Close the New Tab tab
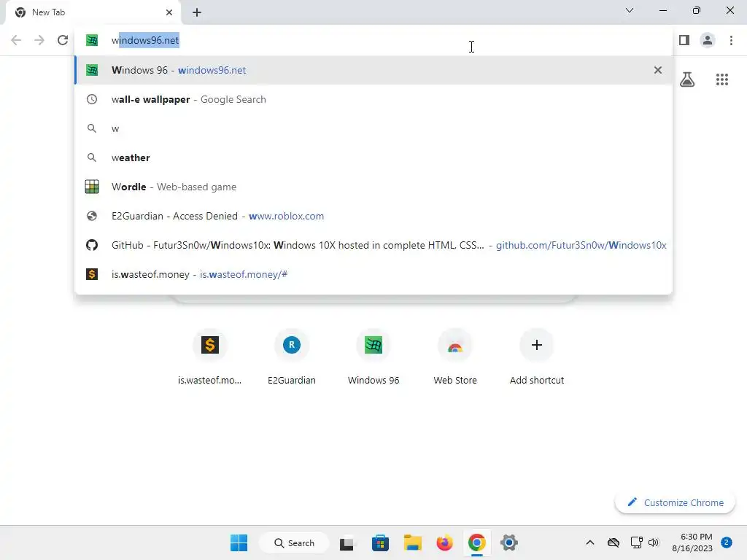The image size is (747, 560). [x=169, y=12]
